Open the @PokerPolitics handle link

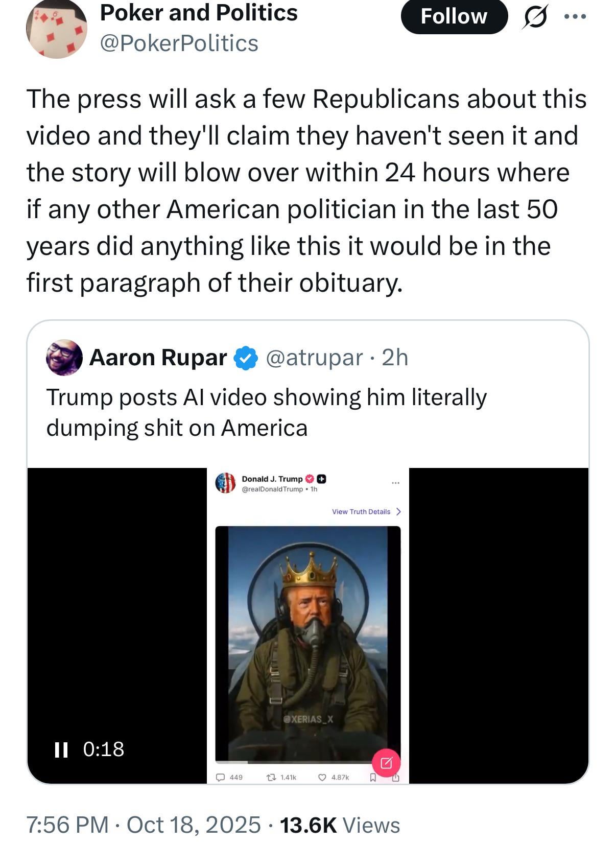[x=179, y=43]
